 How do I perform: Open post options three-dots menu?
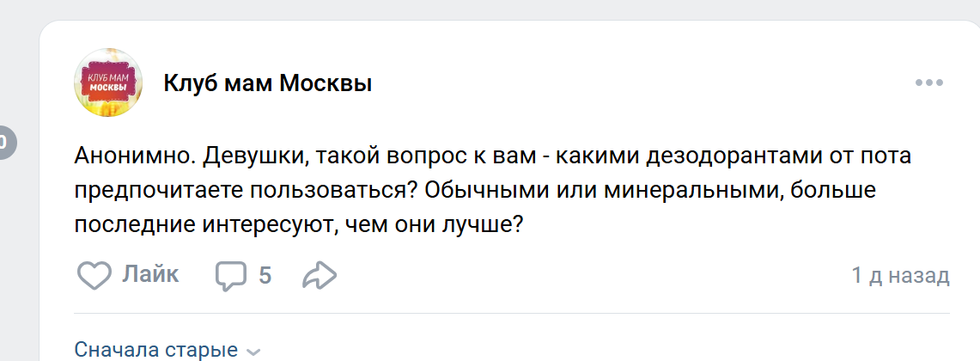tap(928, 83)
